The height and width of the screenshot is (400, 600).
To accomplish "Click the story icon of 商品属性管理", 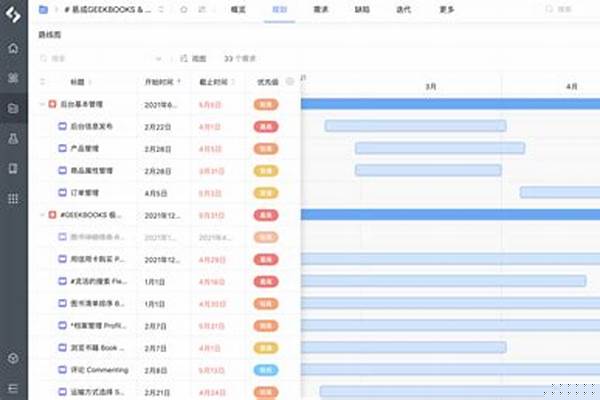I will coord(62,170).
